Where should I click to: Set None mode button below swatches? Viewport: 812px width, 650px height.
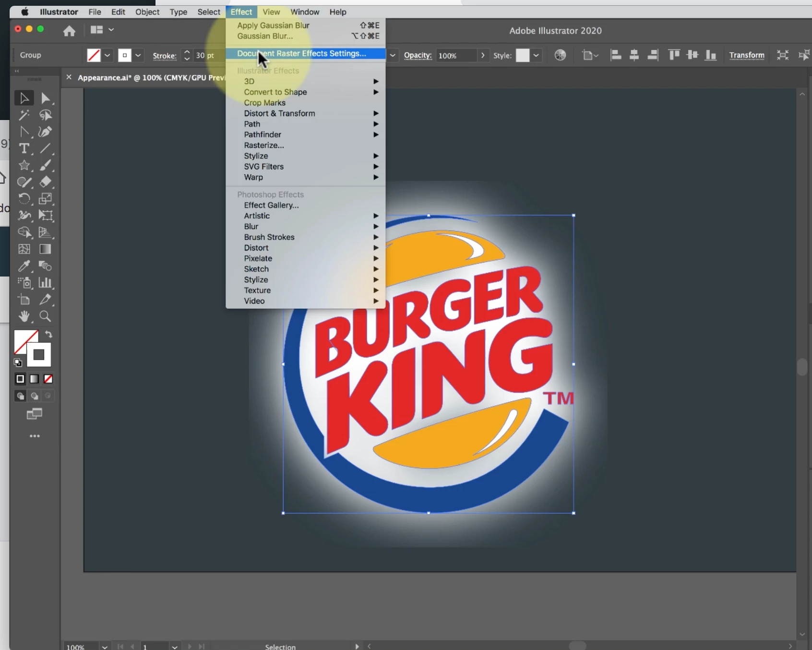[48, 379]
